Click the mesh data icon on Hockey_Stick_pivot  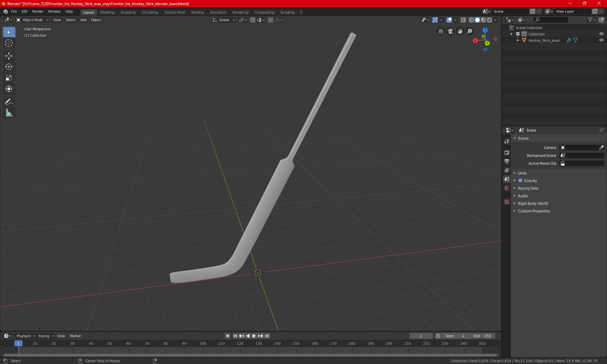(x=575, y=40)
